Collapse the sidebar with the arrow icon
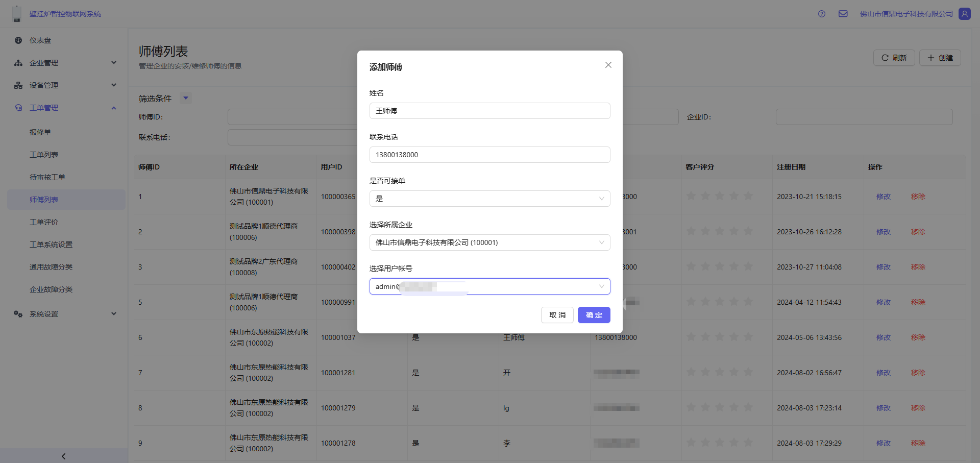This screenshot has width=980, height=463. point(64,456)
